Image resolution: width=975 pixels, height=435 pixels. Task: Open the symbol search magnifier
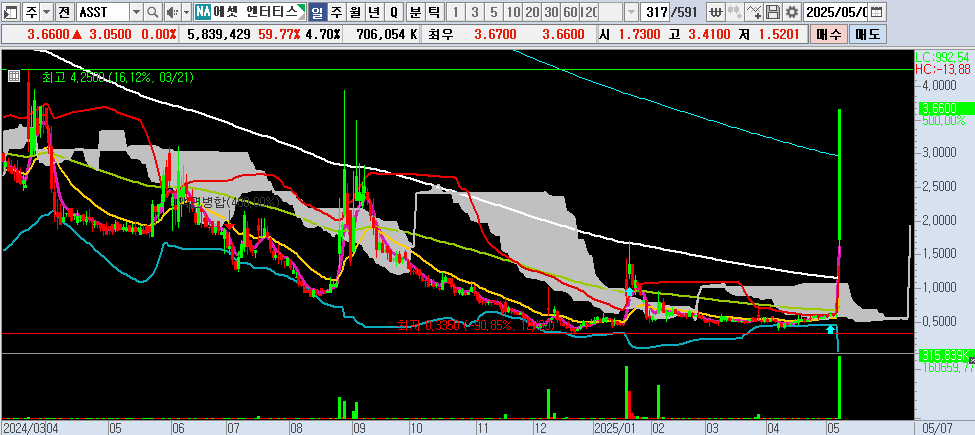point(152,11)
